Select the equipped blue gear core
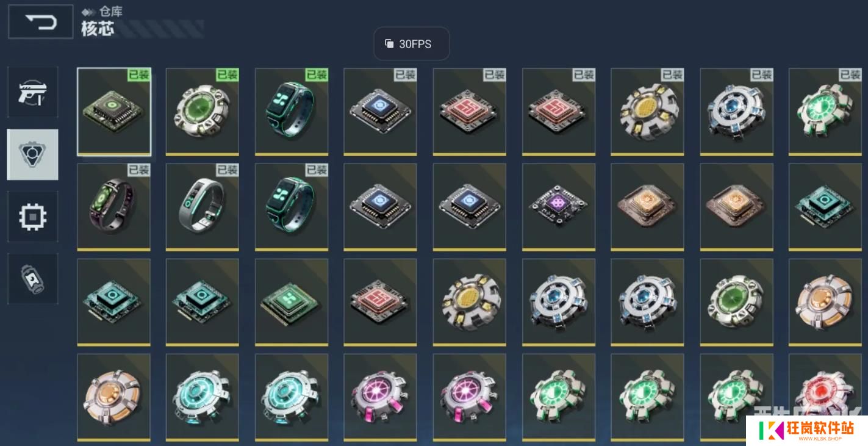Screen dimensions: 868x446 737,112
